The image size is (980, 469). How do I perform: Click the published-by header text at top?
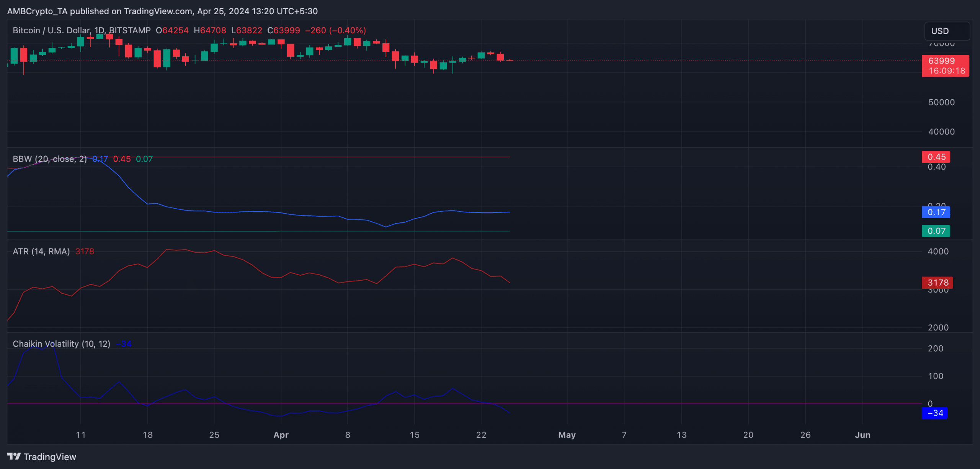(x=162, y=11)
